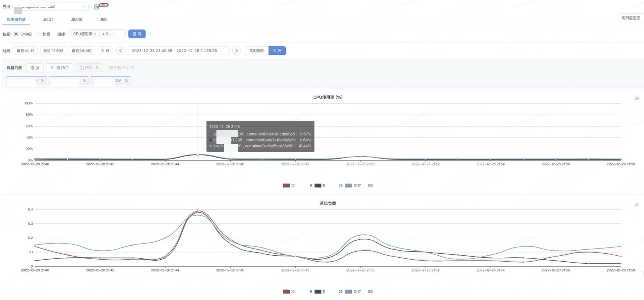Remove the IP tag ending in 39

[126, 80]
